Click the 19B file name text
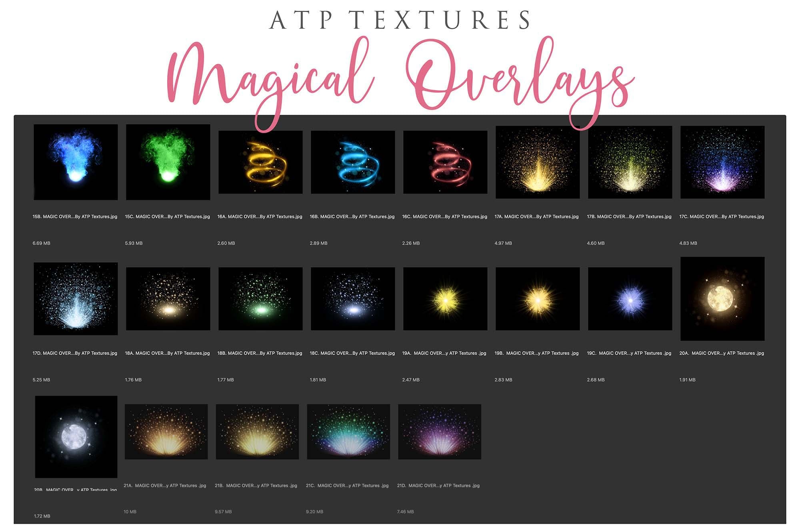The height and width of the screenshot is (532, 800). point(536,353)
